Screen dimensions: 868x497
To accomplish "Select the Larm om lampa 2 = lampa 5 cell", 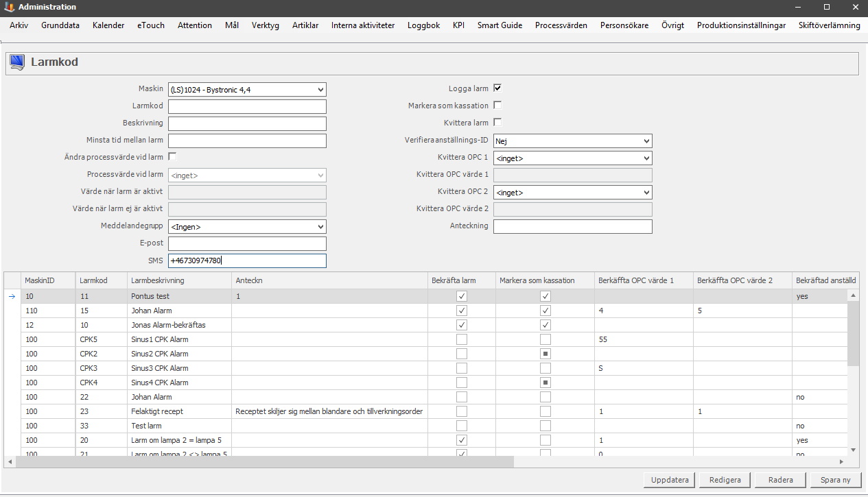I will coord(179,440).
